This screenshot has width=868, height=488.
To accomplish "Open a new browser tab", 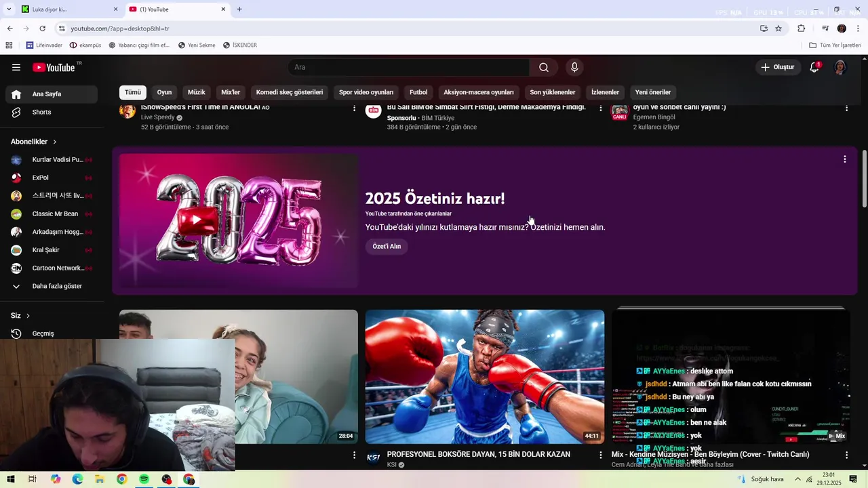I will pos(239,9).
